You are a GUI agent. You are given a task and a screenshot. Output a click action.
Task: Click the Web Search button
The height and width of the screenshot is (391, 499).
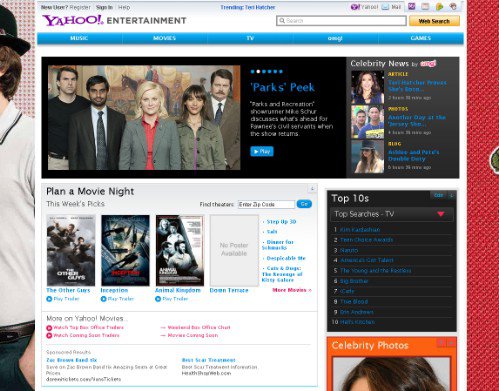pyautogui.click(x=434, y=21)
